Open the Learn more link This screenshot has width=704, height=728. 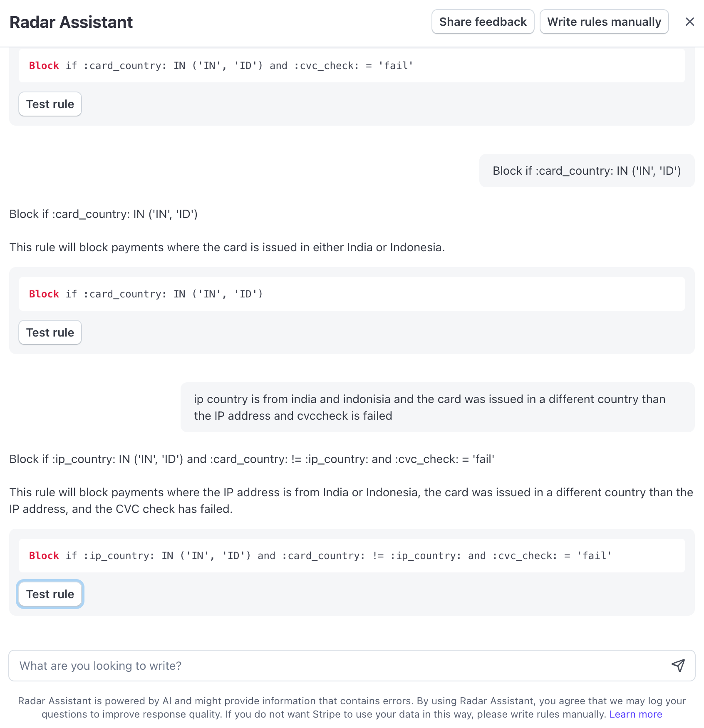635,714
